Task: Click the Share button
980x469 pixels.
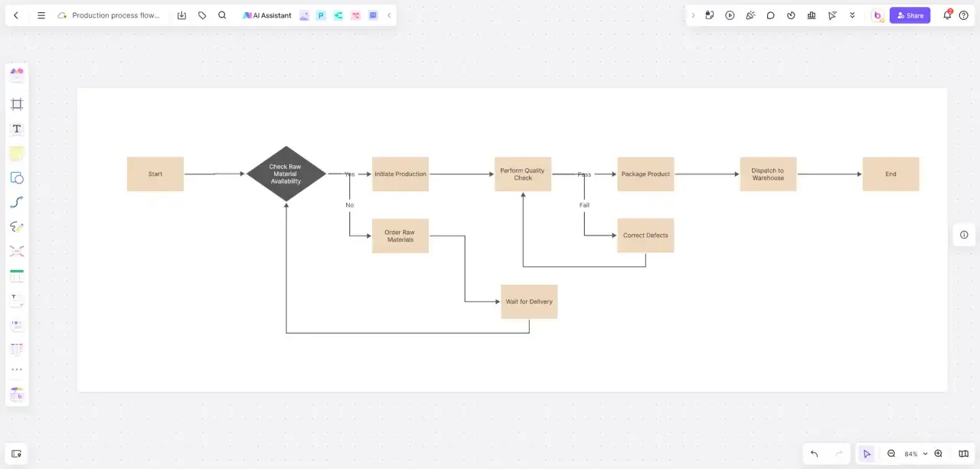Action: click(910, 15)
